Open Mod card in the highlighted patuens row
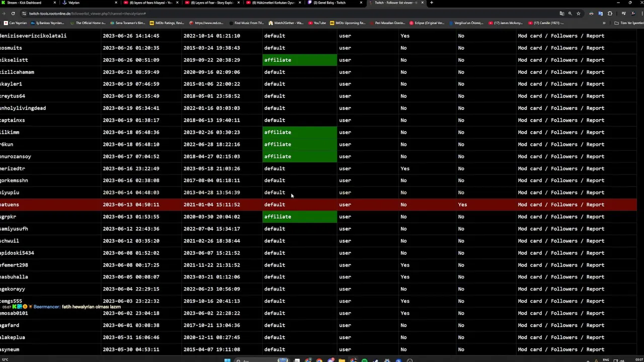The width and height of the screenshot is (644, 362). click(x=530, y=205)
